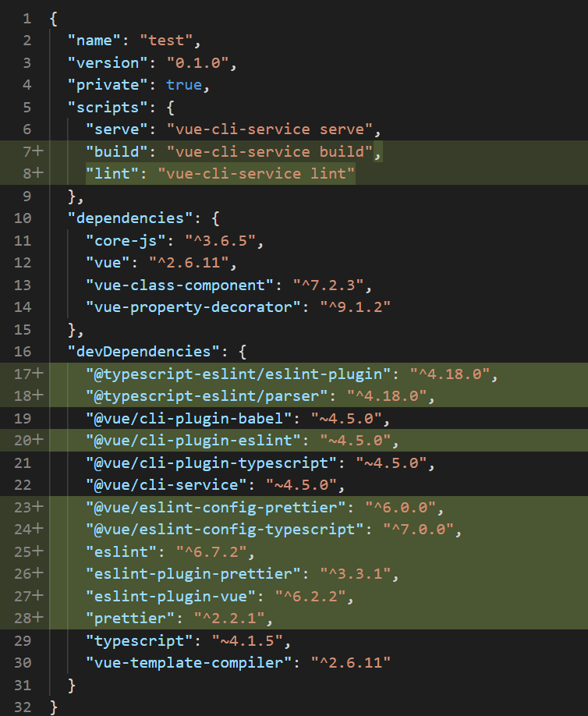588x716 pixels.
Task: Click "@vue/cli-plugin-typescript" key
Action: pos(211,463)
